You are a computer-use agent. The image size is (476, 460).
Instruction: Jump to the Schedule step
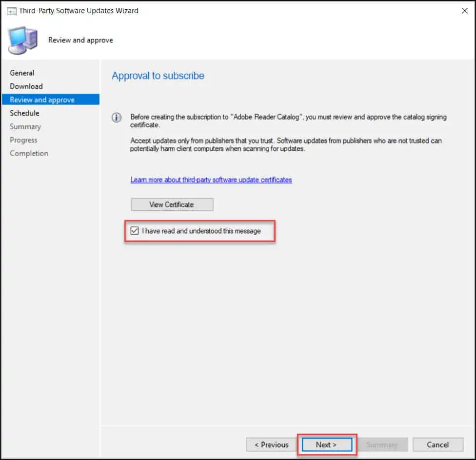[24, 113]
